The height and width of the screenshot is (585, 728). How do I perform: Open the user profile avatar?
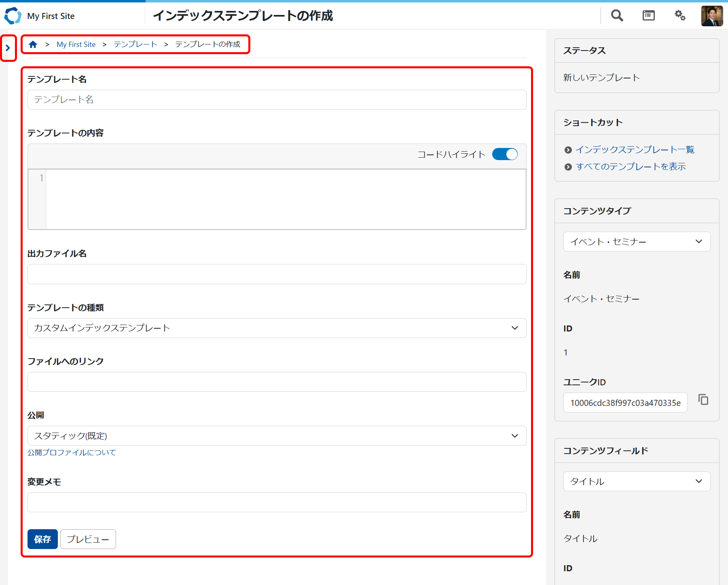click(711, 16)
